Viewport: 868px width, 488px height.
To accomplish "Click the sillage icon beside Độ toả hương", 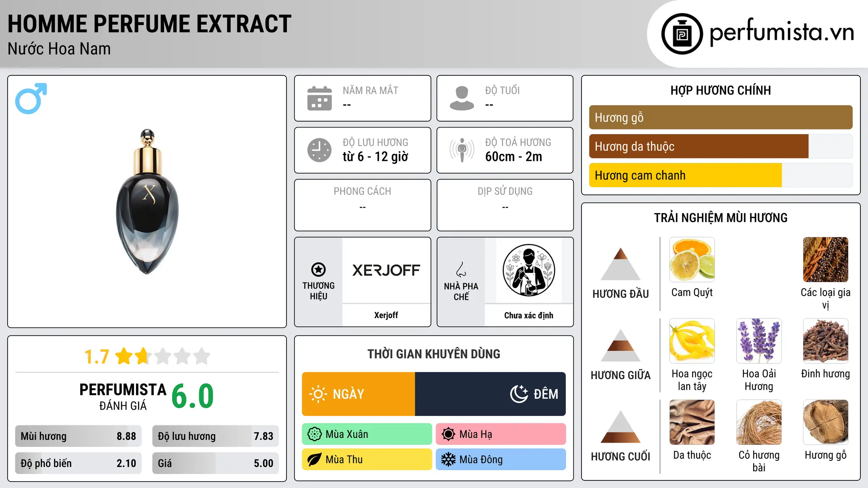I will pos(462,150).
